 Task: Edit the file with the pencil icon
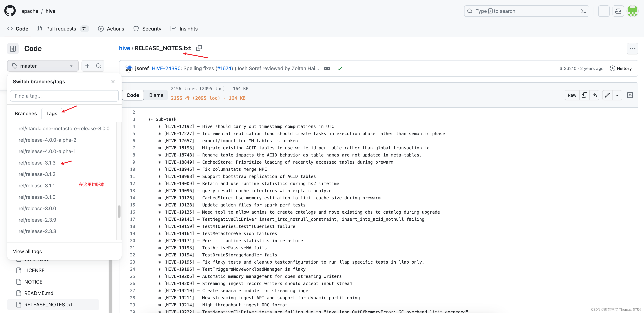point(607,95)
